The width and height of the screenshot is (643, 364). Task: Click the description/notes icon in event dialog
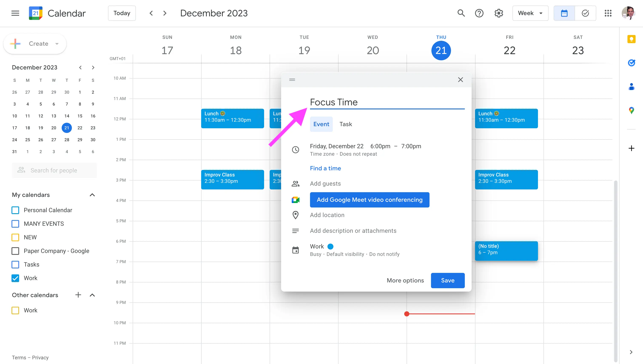click(x=295, y=230)
